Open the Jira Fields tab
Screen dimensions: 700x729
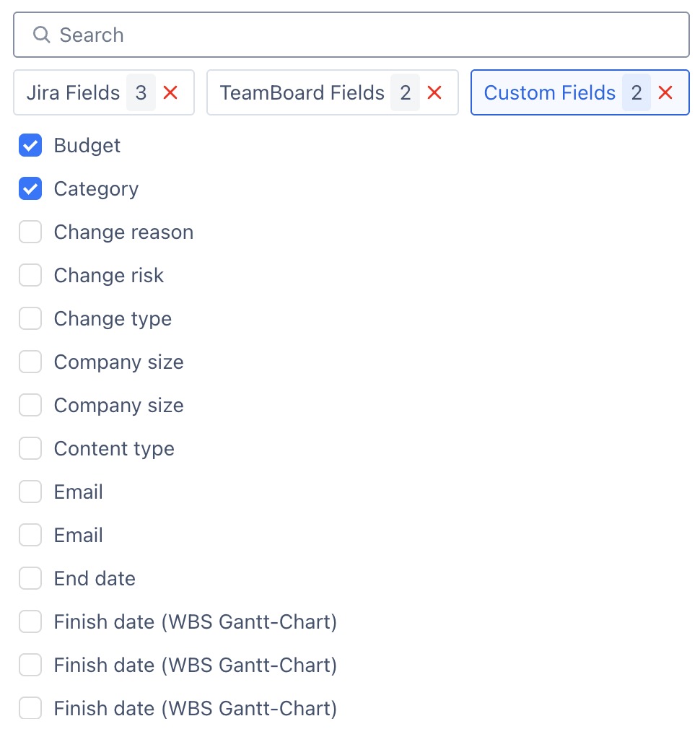coord(104,92)
